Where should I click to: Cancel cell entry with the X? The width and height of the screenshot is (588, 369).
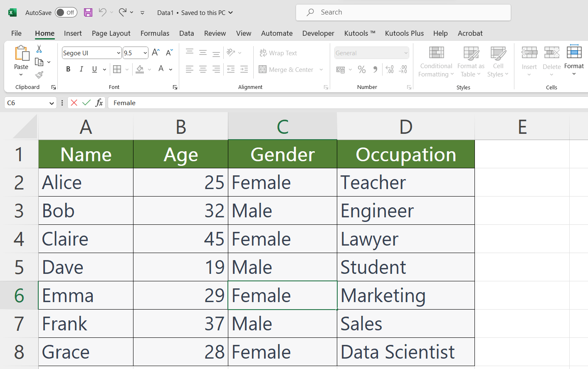74,103
